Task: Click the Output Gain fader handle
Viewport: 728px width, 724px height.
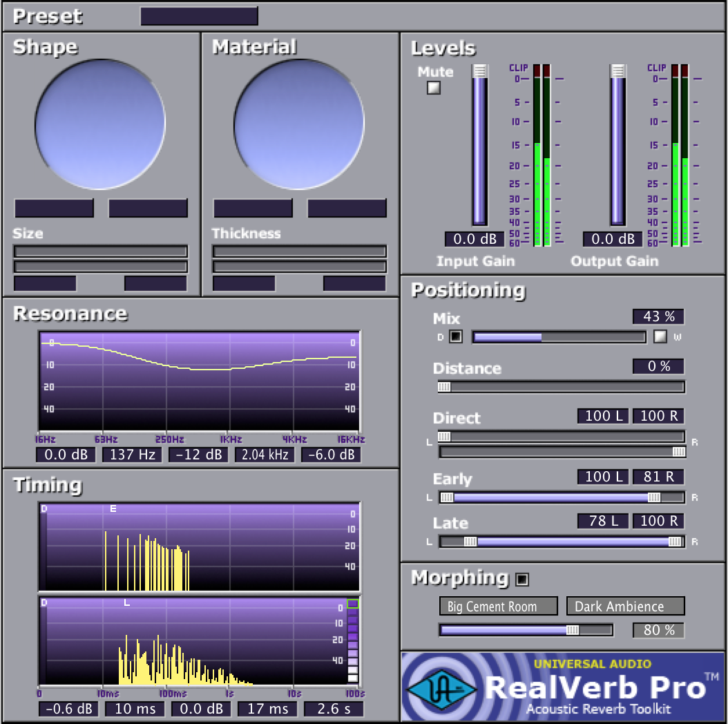Action: [617, 71]
